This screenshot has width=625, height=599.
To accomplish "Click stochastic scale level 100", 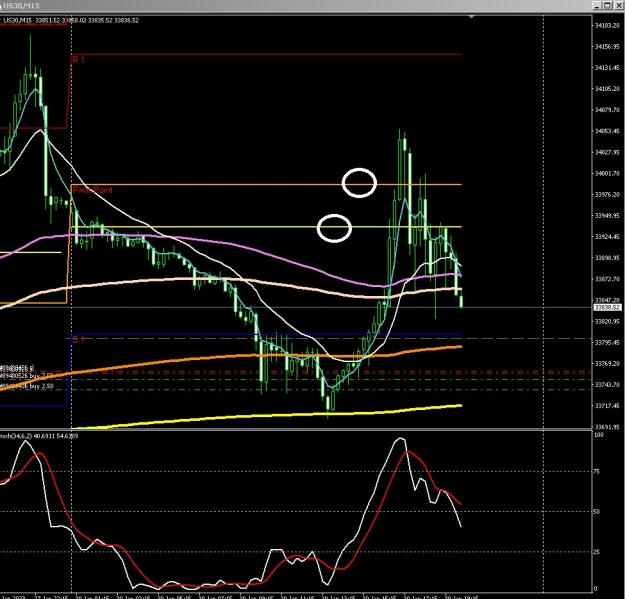I will (x=598, y=435).
